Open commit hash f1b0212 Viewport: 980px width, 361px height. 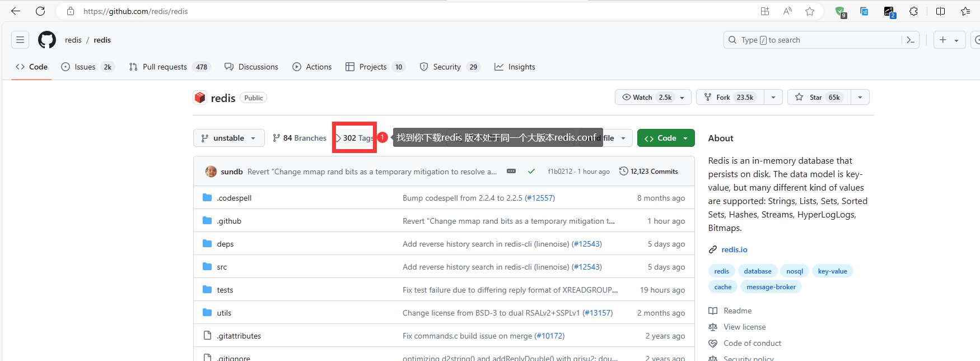pos(560,172)
